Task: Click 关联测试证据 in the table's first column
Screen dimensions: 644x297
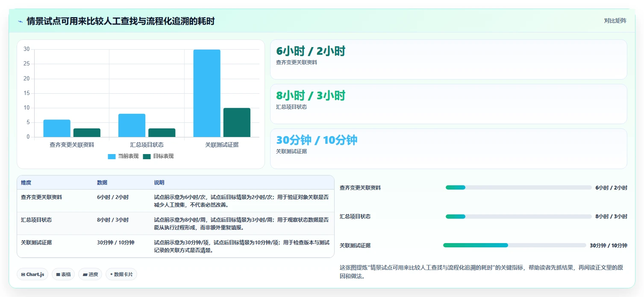Action: pyautogui.click(x=36, y=243)
